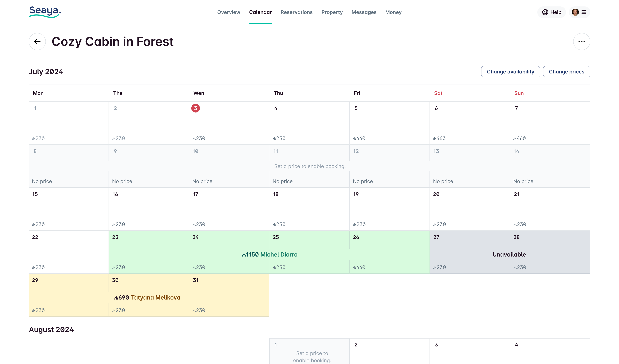Select today's date marked with red circle
This screenshot has height=364, width=619.
196,108
